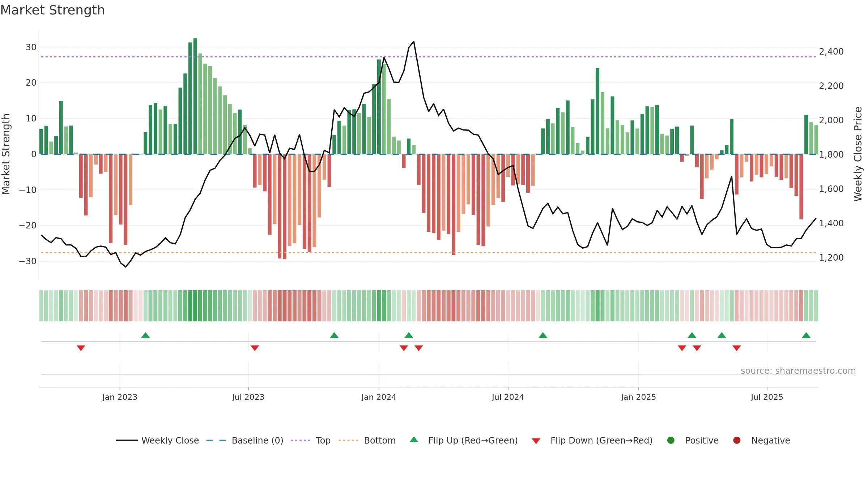Click the 2,400 price tick on the right axis
The width and height of the screenshot is (868, 488).
tap(831, 52)
